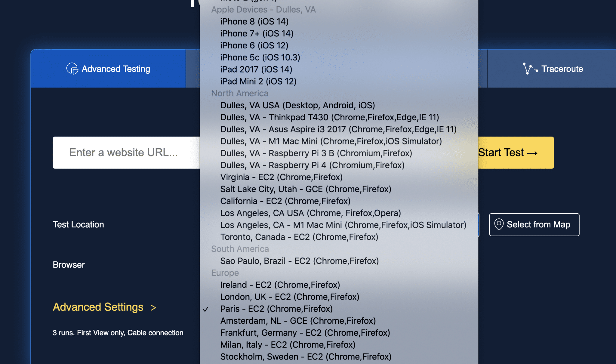Select Paris - EC2 test location
Screen dimensions: 616x364
(276, 308)
